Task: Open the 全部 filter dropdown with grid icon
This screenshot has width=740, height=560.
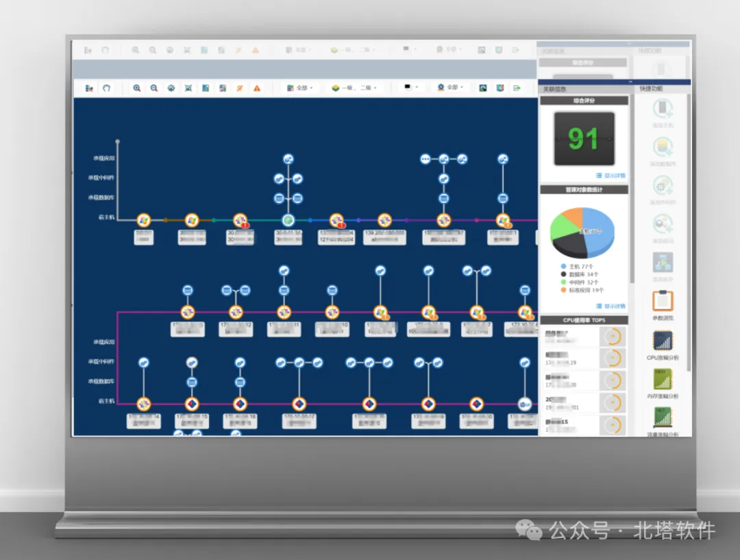Action: [299, 88]
